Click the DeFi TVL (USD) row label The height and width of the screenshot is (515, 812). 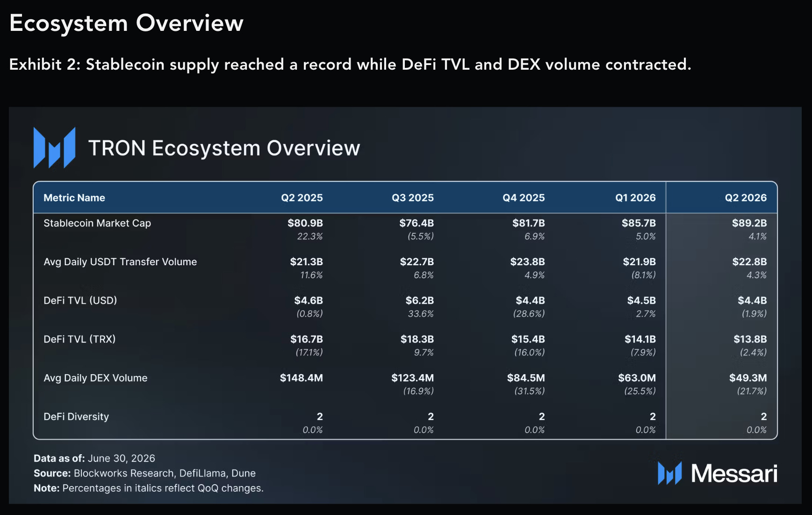coord(80,300)
